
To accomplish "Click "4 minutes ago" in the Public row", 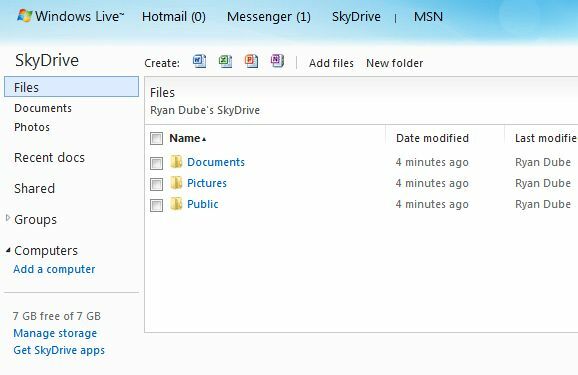I will (432, 204).
